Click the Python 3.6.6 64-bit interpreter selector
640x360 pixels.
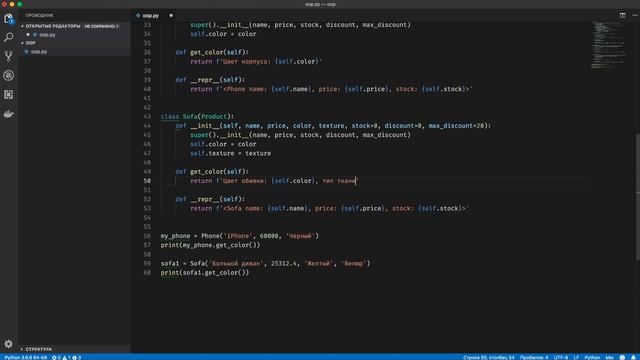click(x=25, y=357)
